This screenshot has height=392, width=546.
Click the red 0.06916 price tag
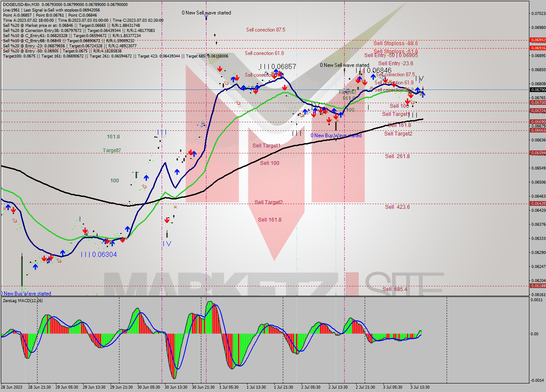[537, 48]
